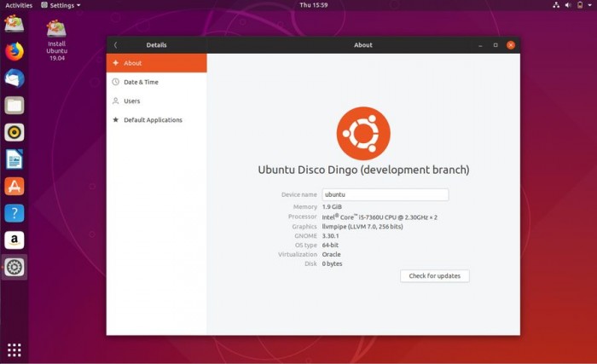The width and height of the screenshot is (597, 364).
Task: Click the 0 bytes disk value
Action: coord(332,263)
